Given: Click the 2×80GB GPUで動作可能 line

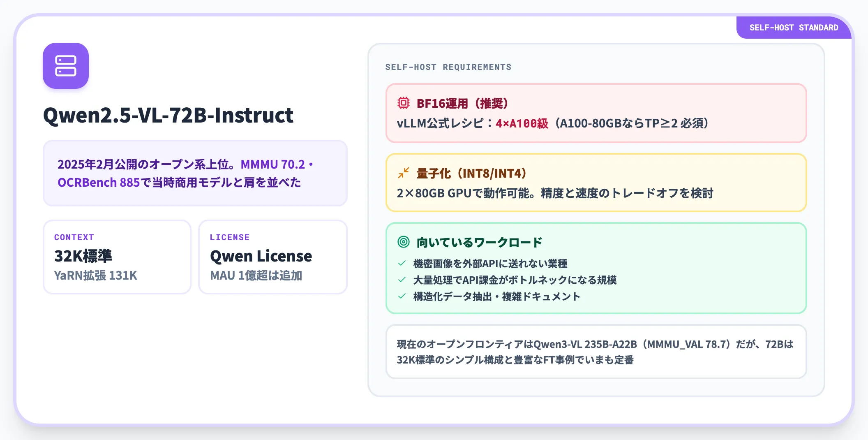Looking at the screenshot, I should (x=555, y=193).
